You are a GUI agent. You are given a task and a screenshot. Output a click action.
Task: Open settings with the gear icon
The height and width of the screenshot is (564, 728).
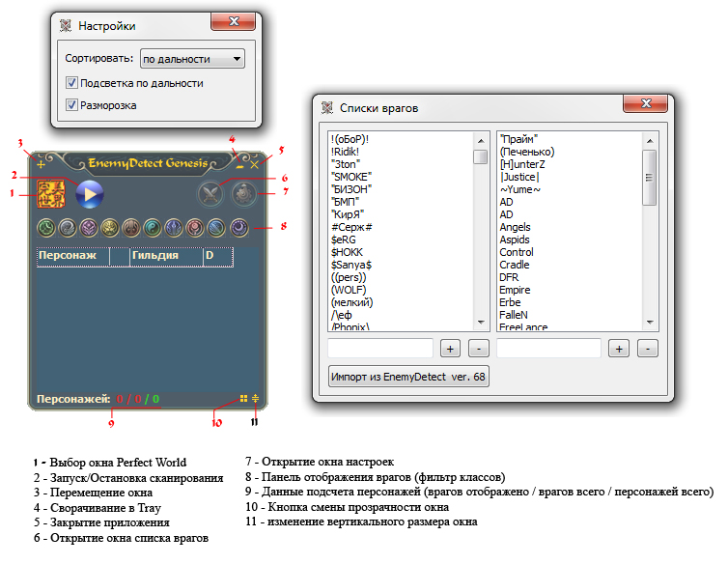pos(244,194)
